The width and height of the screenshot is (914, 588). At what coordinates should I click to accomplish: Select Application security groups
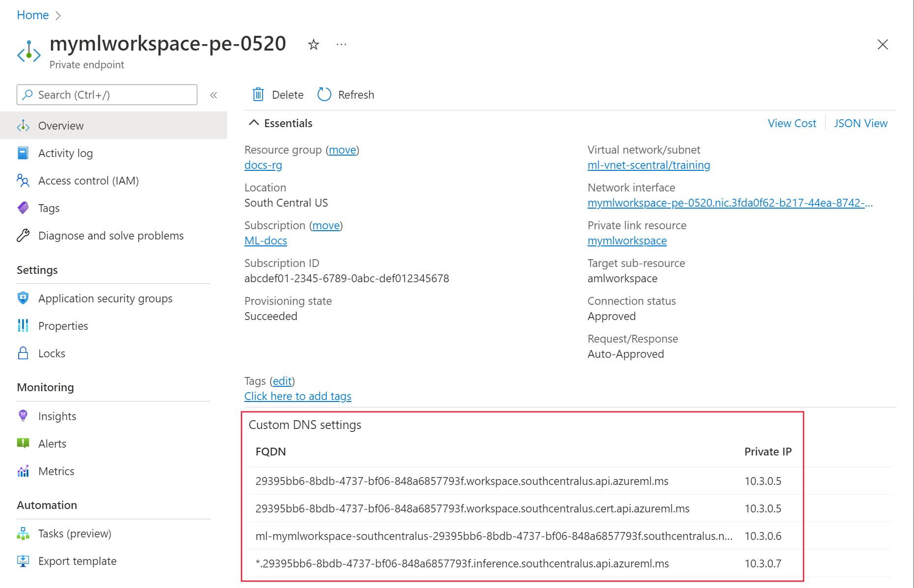point(105,298)
